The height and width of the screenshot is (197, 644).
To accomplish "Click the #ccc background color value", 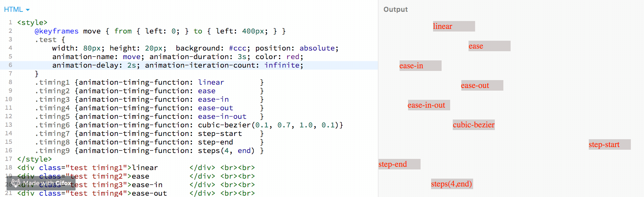I will (238, 48).
